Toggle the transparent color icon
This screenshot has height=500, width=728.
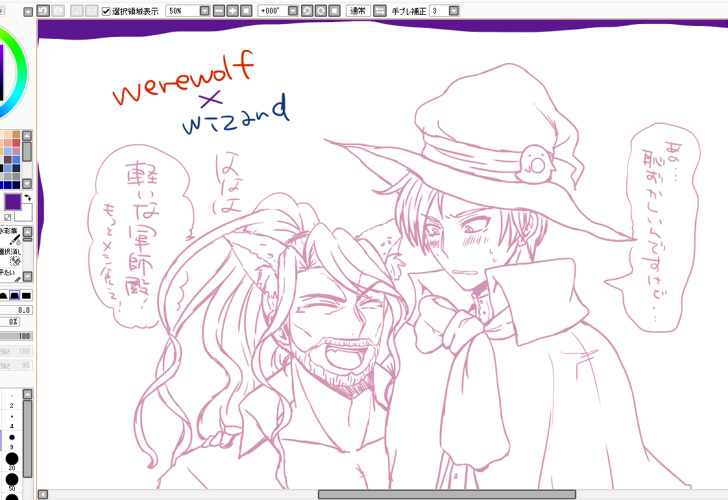coord(7,217)
